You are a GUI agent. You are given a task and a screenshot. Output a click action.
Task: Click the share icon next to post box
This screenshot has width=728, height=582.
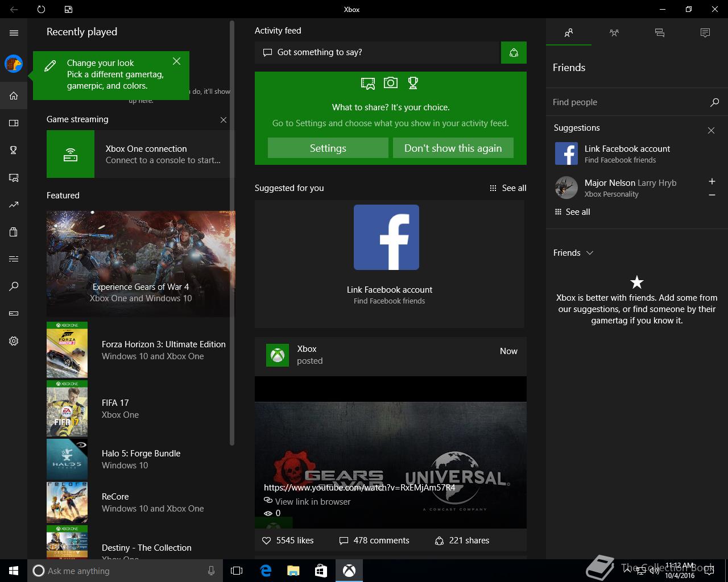(514, 52)
